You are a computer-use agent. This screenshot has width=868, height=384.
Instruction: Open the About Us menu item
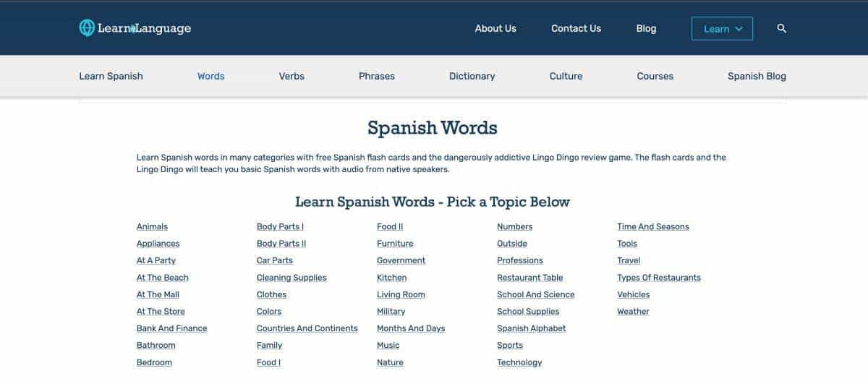(495, 28)
